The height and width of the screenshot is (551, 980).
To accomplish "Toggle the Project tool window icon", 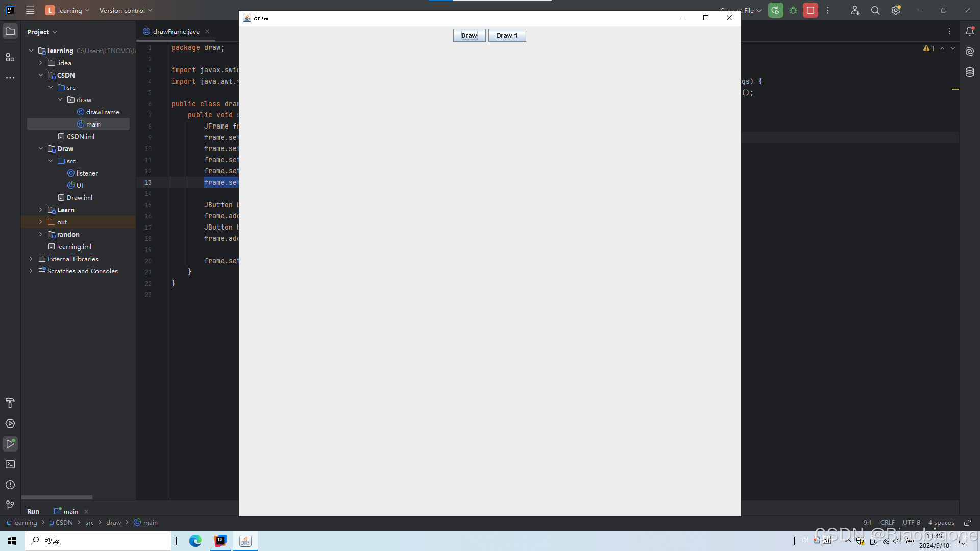I will (10, 31).
